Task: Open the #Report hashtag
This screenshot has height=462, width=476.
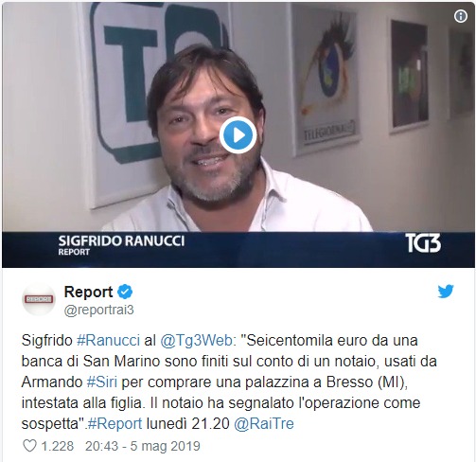Action: coord(115,424)
